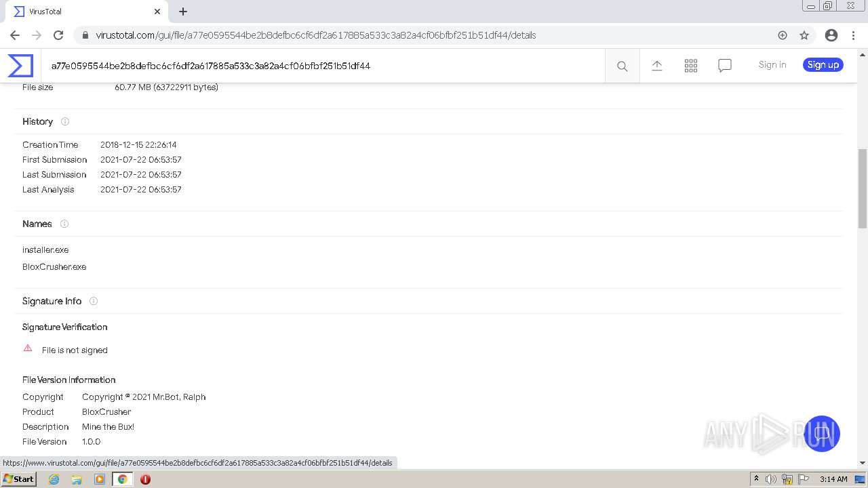Open the apps grid icon
868x488 pixels.
(691, 66)
